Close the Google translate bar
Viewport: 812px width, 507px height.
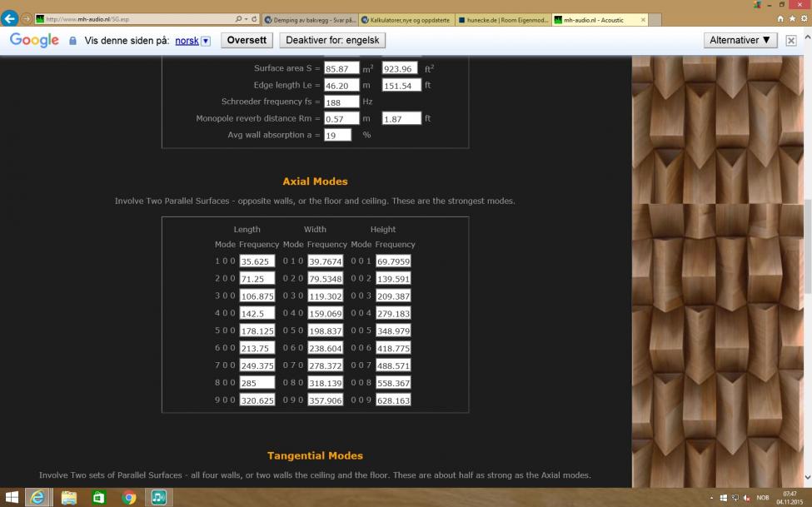(791, 41)
